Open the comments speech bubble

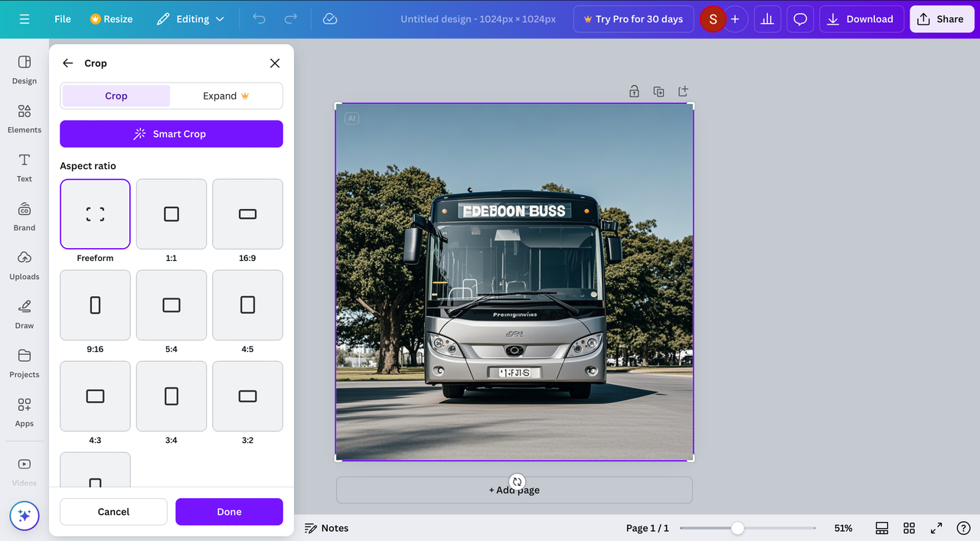(800, 19)
